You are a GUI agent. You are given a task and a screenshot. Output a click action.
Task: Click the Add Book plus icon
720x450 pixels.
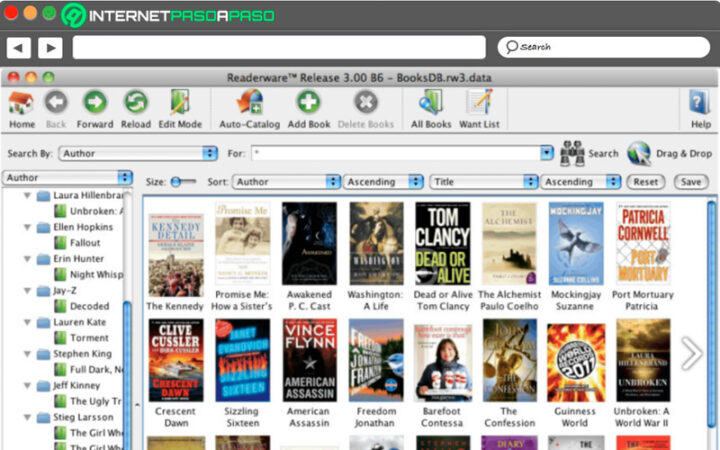309,102
